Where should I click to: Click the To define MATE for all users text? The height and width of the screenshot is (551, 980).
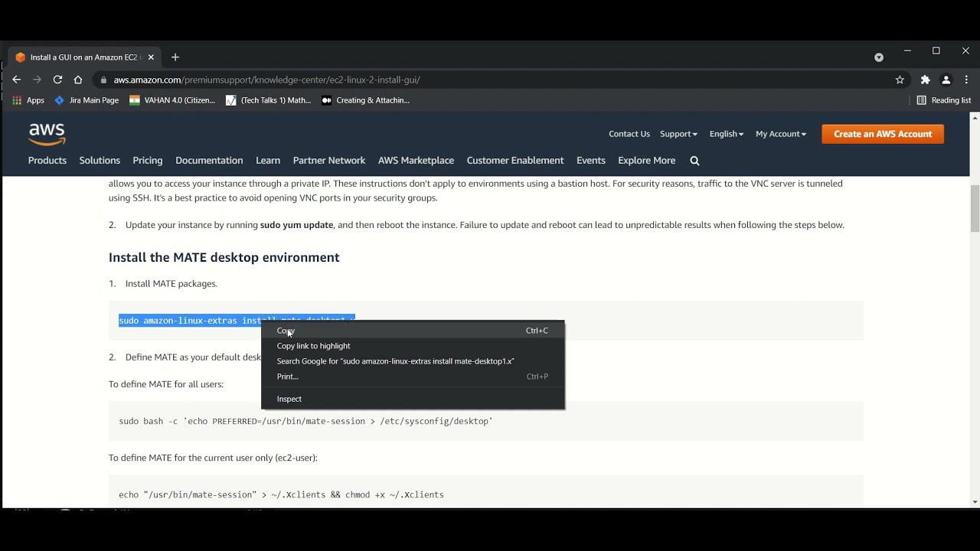coord(166,384)
